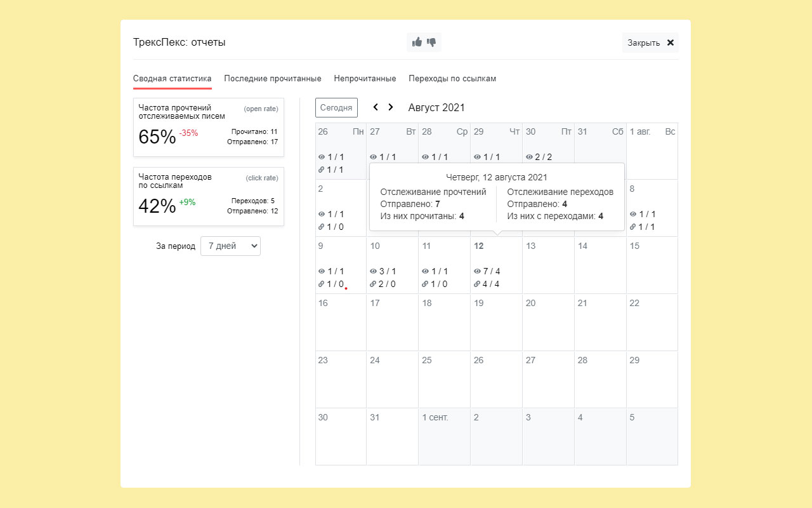Click the Прочитано: 11 text
The image size is (812, 508).
tap(255, 131)
